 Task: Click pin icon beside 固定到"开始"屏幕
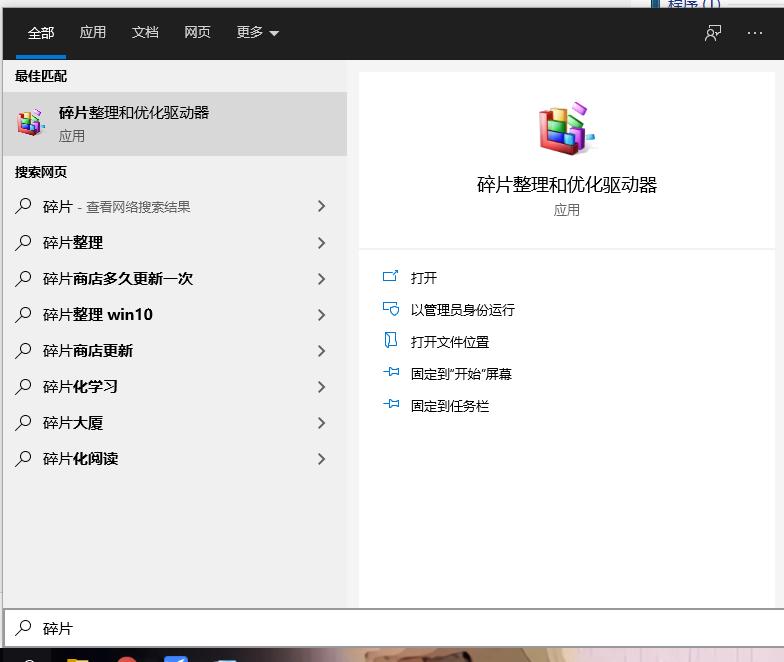(x=391, y=372)
